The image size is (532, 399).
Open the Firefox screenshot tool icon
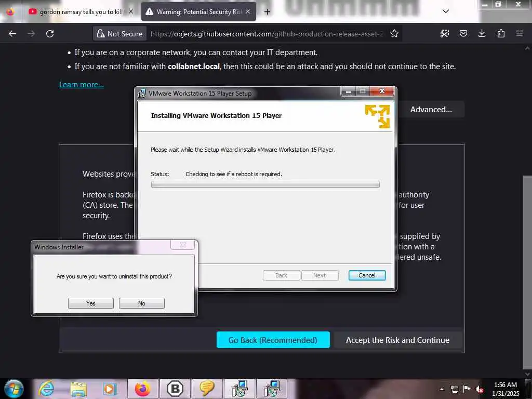(445, 33)
